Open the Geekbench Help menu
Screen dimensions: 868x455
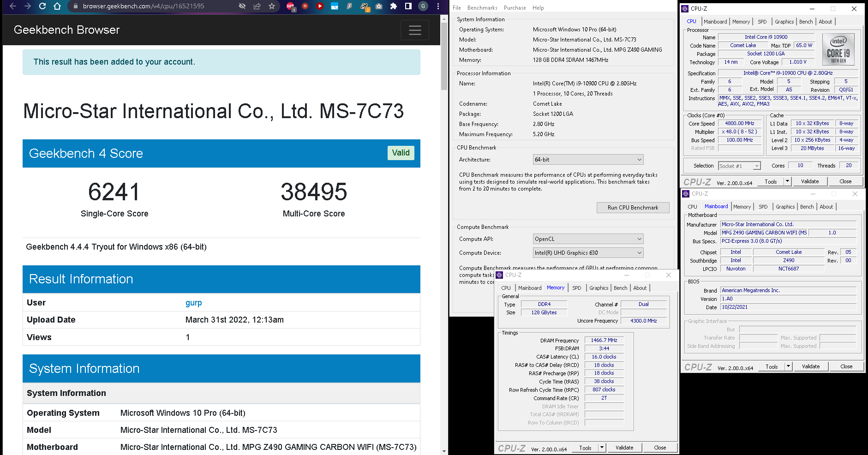coord(538,8)
